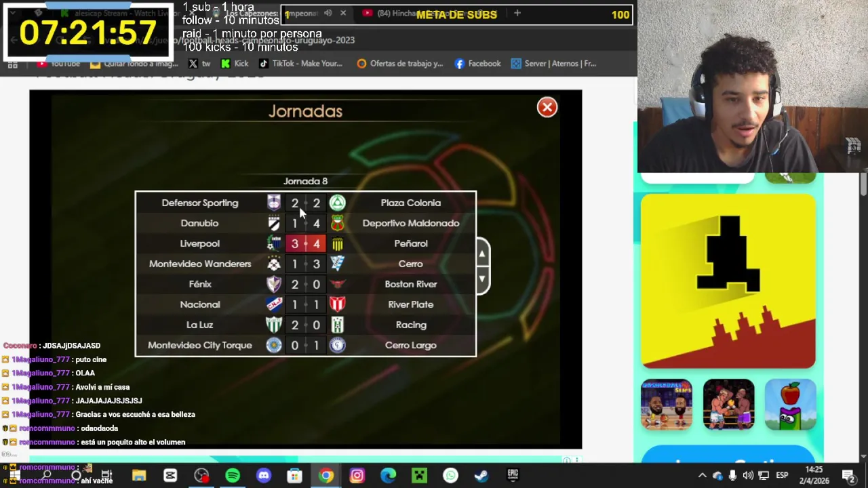Click the Boston River team crest
868x488 pixels.
(x=337, y=284)
